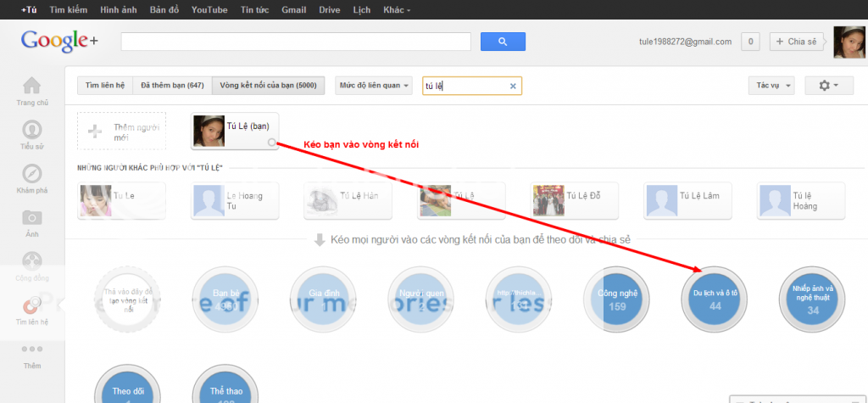
Task: Open Khám phá compass icon
Action: (x=31, y=174)
